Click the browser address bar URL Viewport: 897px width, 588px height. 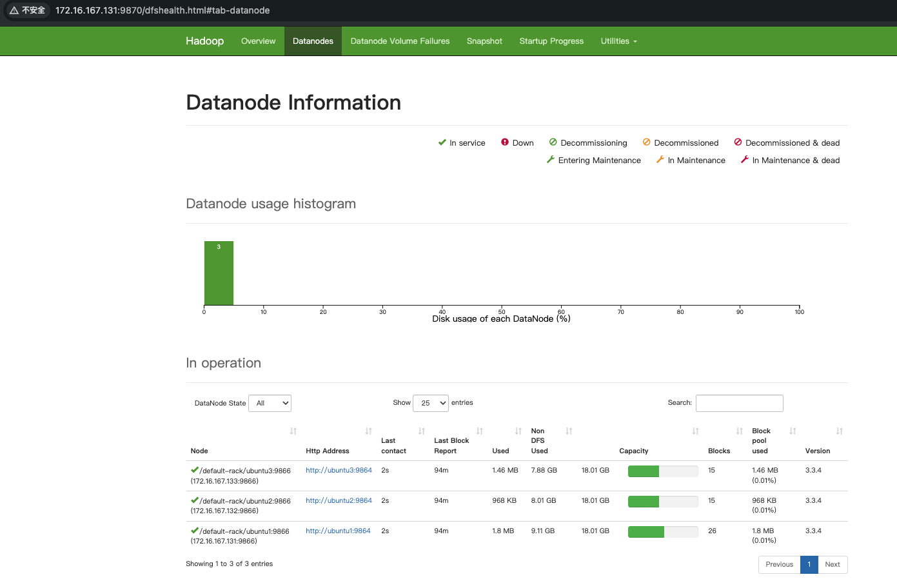click(x=163, y=10)
